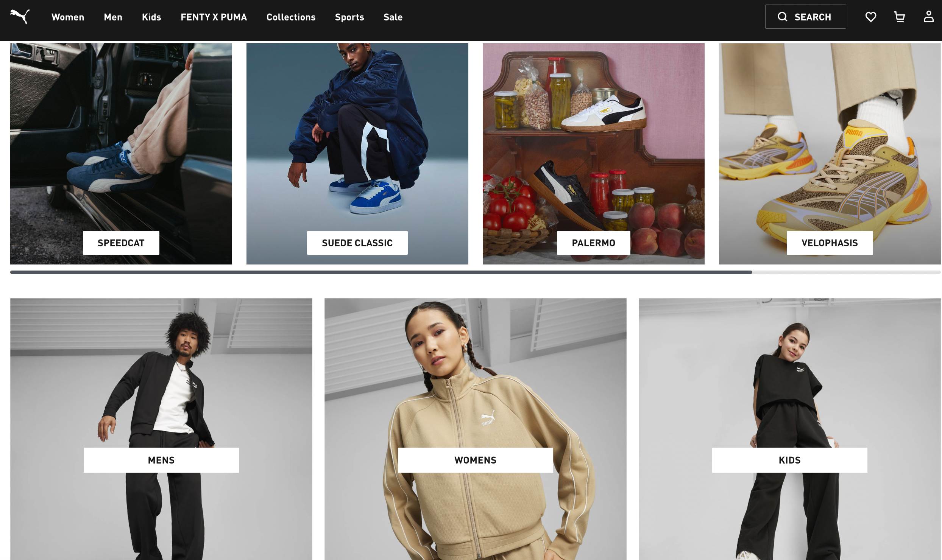Image resolution: width=942 pixels, height=560 pixels.
Task: Open the user account icon
Action: (x=929, y=17)
